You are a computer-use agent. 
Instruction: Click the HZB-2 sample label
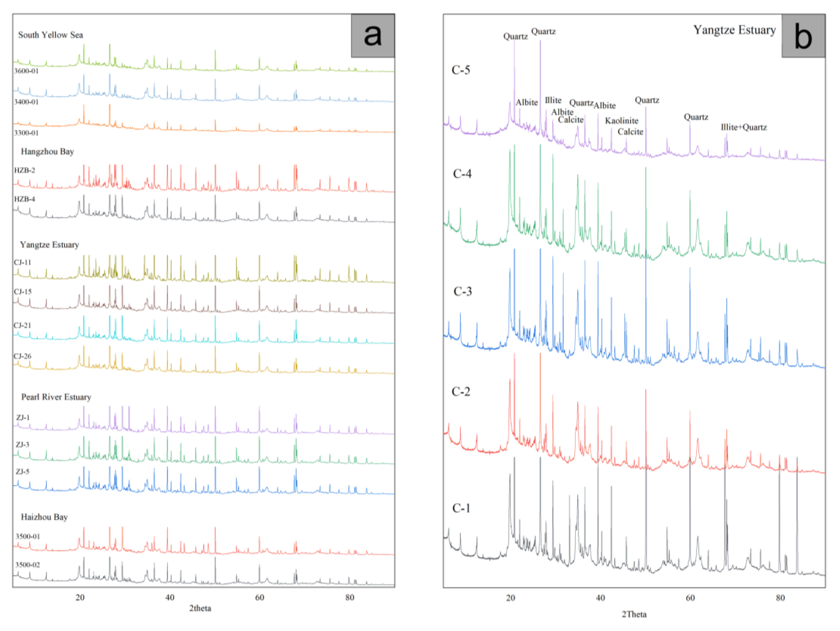coord(25,170)
